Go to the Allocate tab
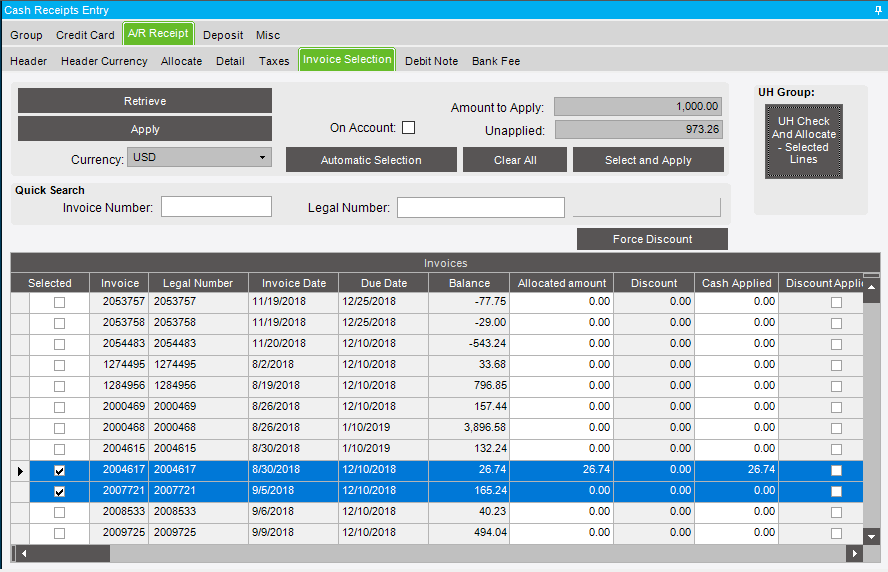 coord(181,61)
